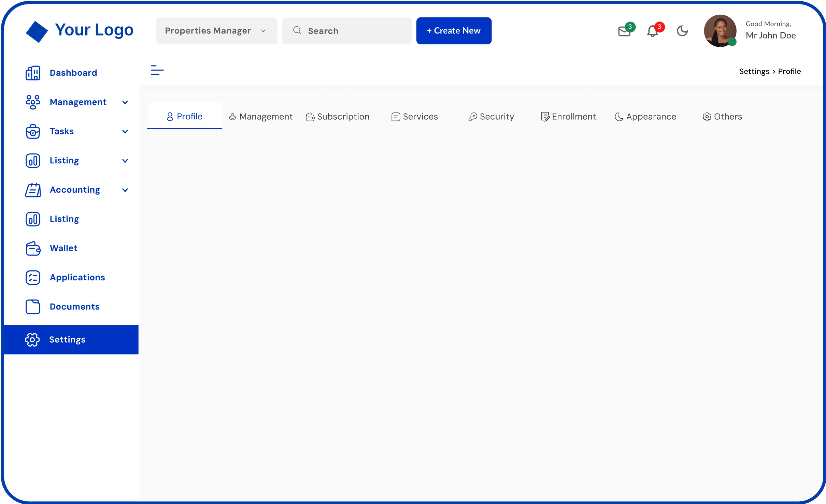Click the Wallet icon in sidebar

pyautogui.click(x=33, y=248)
